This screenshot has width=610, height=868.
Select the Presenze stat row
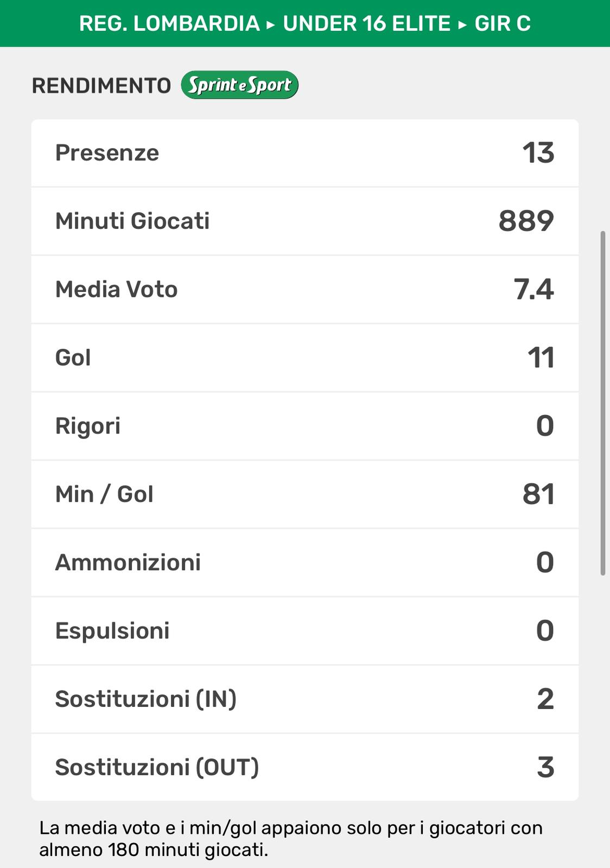(304, 153)
